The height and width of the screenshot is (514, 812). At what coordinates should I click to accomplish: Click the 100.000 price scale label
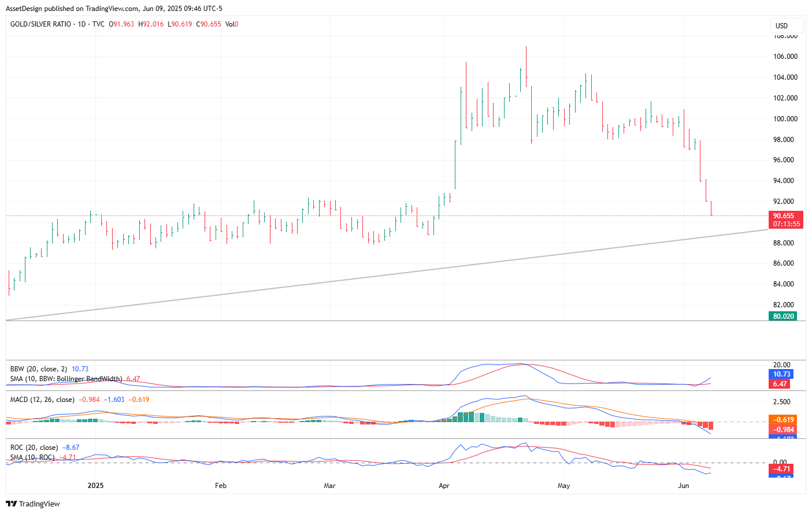[785, 119]
